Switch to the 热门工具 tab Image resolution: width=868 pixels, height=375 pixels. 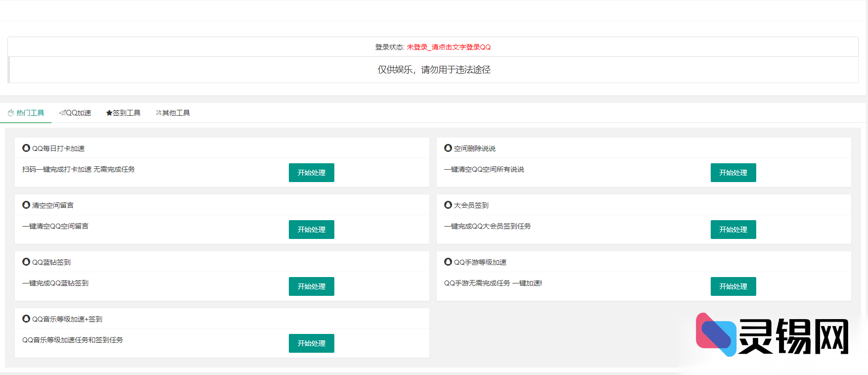tap(26, 113)
